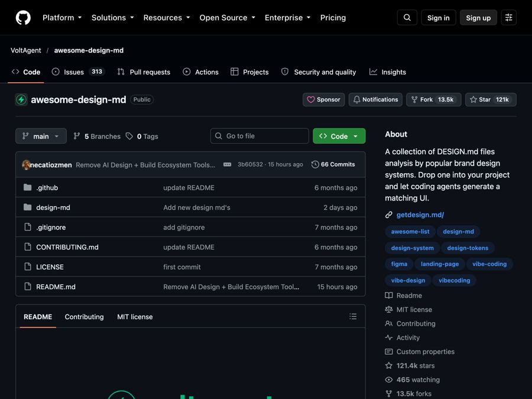This screenshot has width=532, height=399.
Task: Open the LICENSE file
Action: (x=50, y=267)
